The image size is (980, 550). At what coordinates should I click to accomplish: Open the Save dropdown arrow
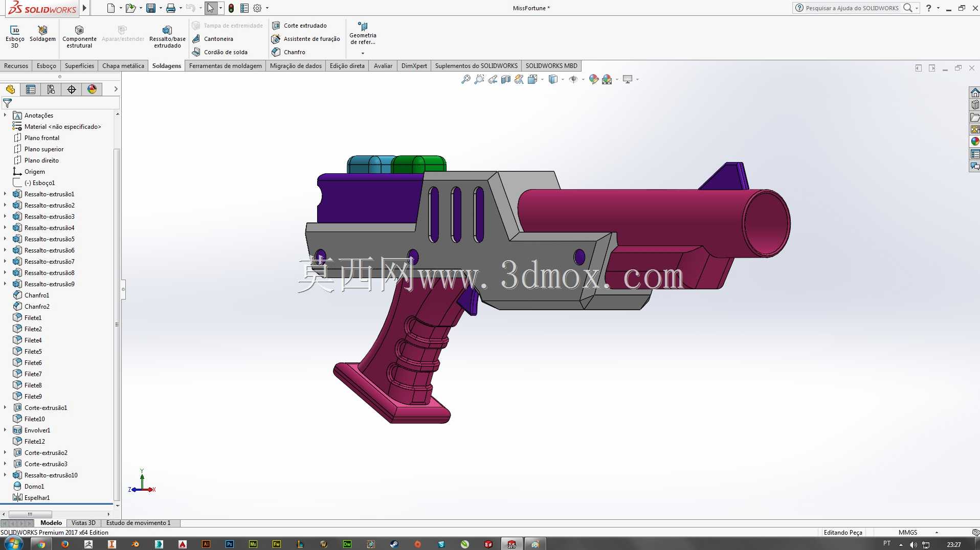click(x=161, y=8)
